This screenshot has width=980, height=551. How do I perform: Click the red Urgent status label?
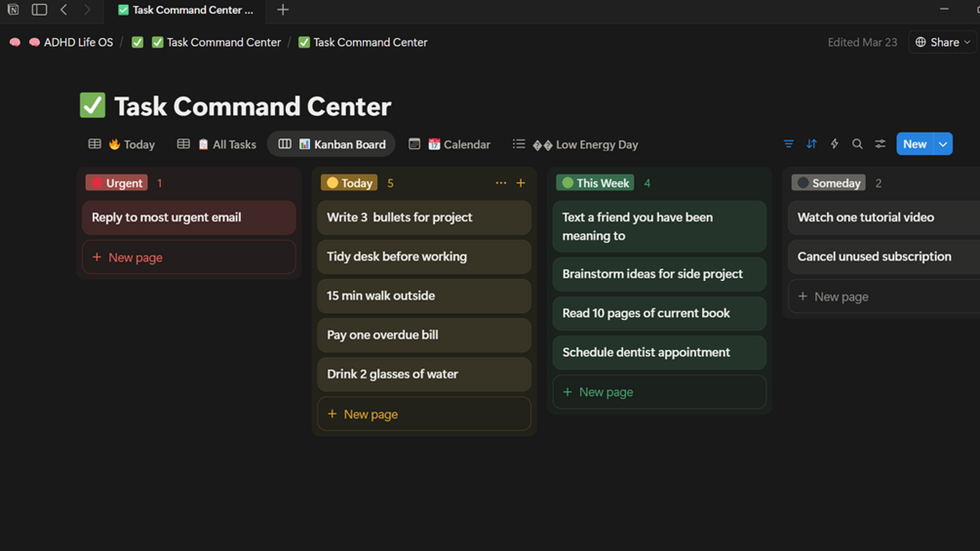click(117, 183)
